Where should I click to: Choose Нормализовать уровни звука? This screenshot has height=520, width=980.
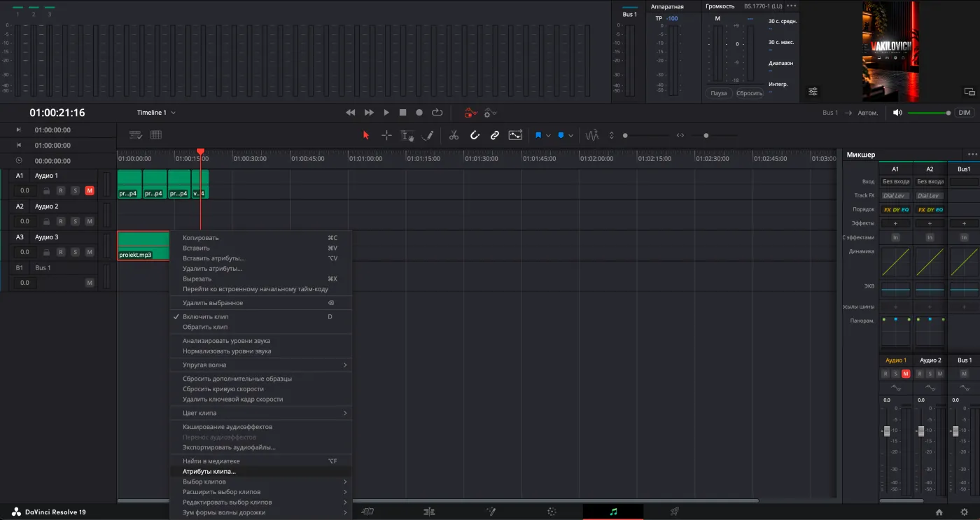[260, 351]
